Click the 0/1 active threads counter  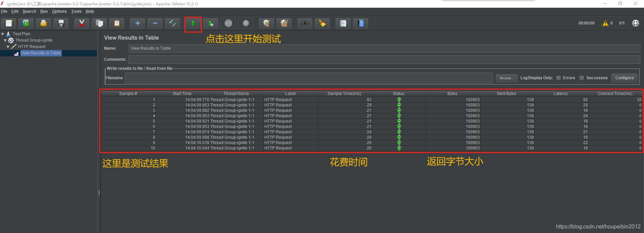click(622, 23)
